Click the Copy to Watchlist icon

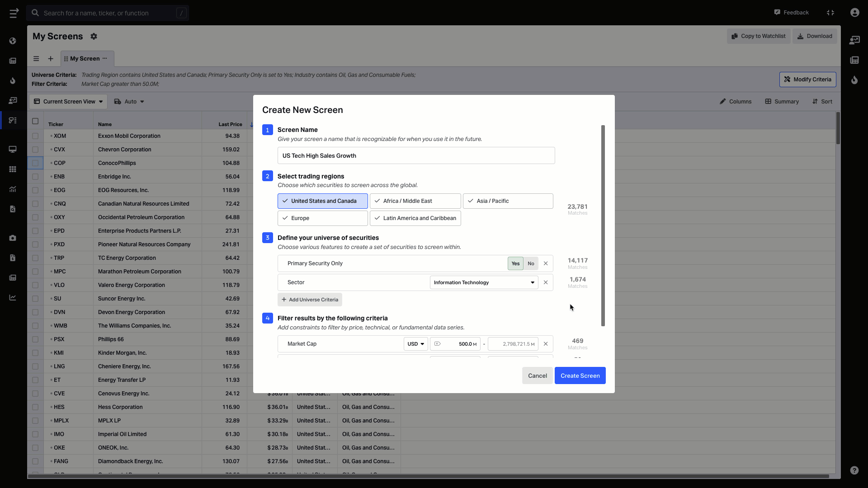pyautogui.click(x=735, y=36)
